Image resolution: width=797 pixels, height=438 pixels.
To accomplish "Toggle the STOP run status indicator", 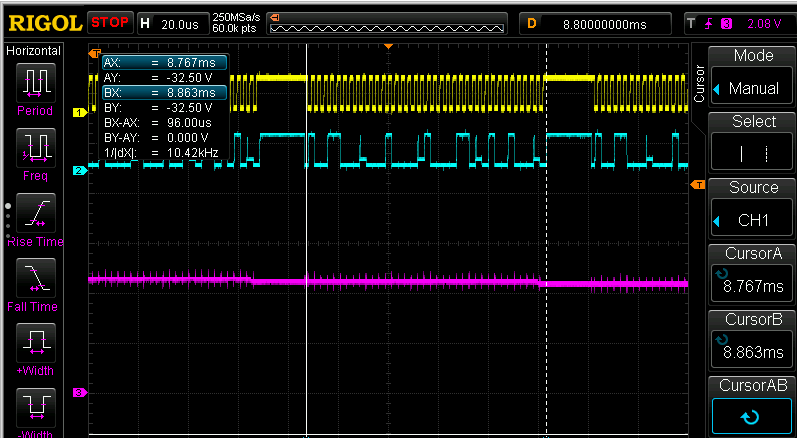I will (x=109, y=21).
